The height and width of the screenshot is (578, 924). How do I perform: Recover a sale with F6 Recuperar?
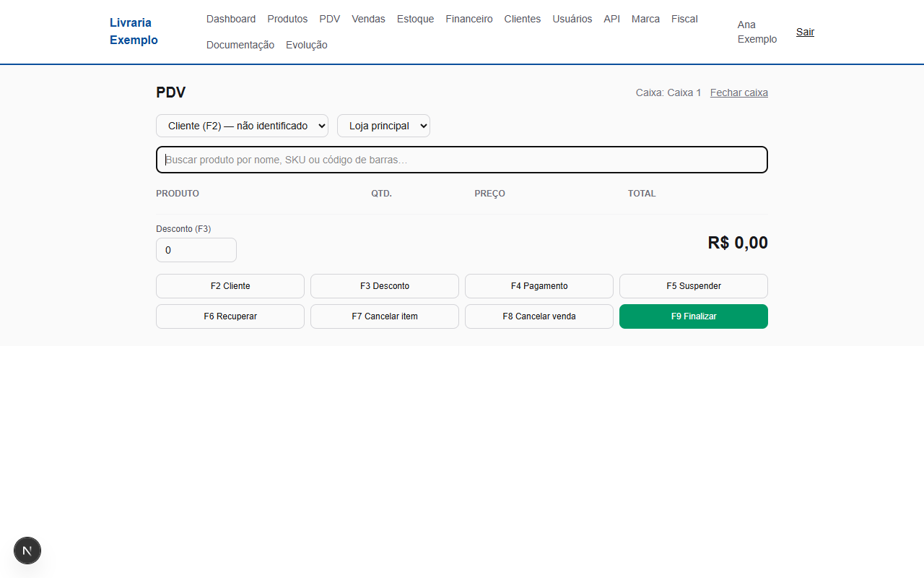click(x=230, y=316)
